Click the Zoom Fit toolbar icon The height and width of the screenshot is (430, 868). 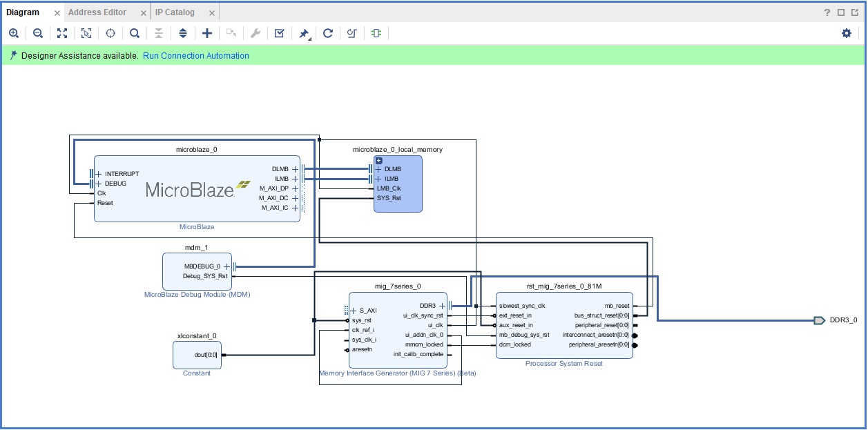pos(62,33)
